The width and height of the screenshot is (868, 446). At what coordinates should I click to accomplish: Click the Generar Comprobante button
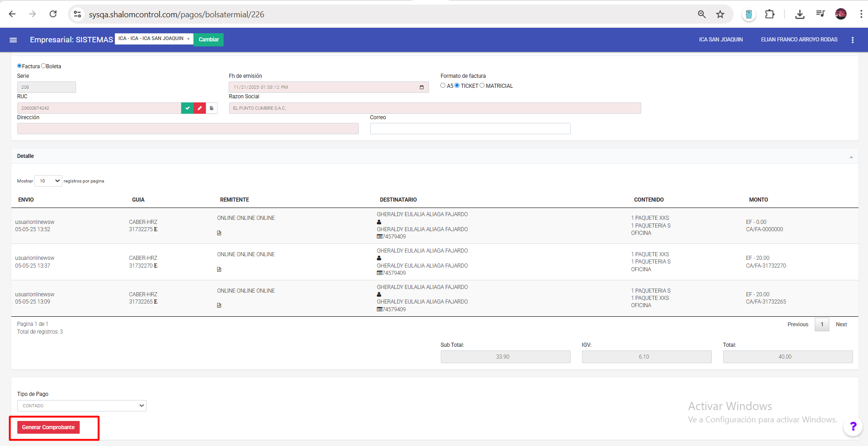(x=48, y=427)
